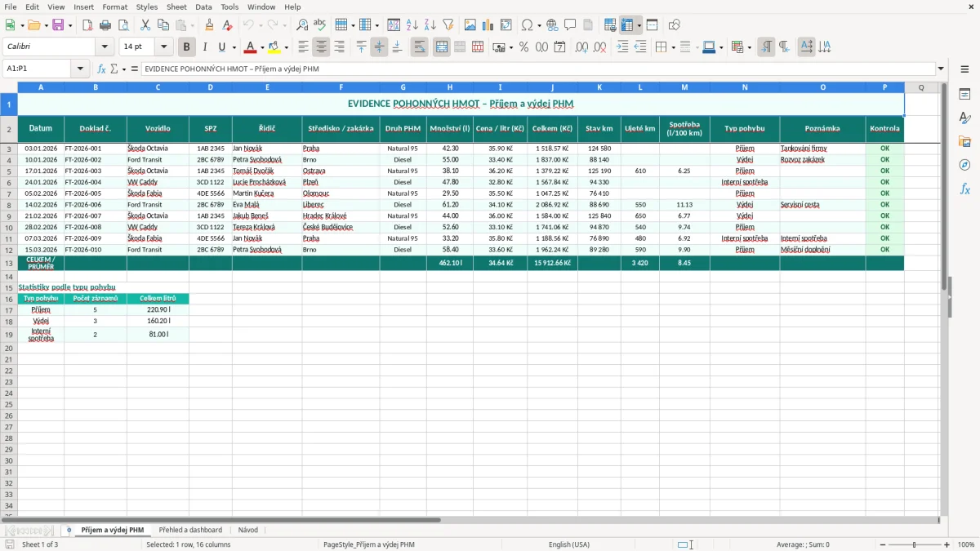Open Print Preview
Image resolution: width=980 pixels, height=551 pixels.
point(123,25)
